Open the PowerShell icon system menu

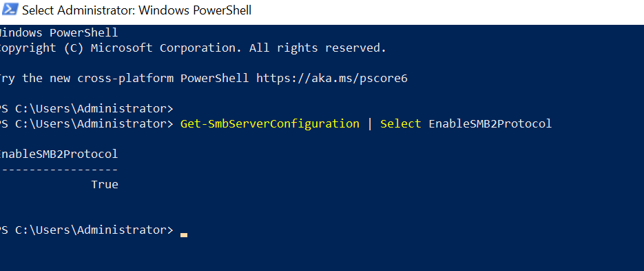coord(10,10)
